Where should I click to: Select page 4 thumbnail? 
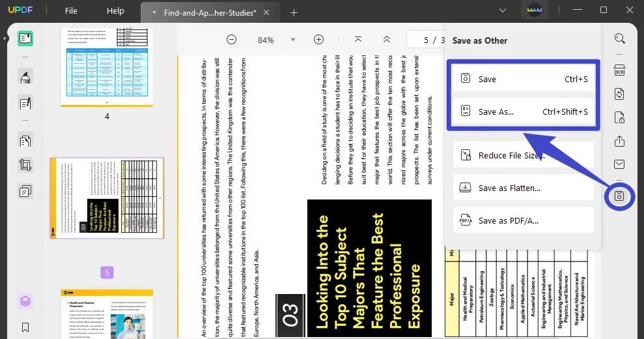(107, 67)
